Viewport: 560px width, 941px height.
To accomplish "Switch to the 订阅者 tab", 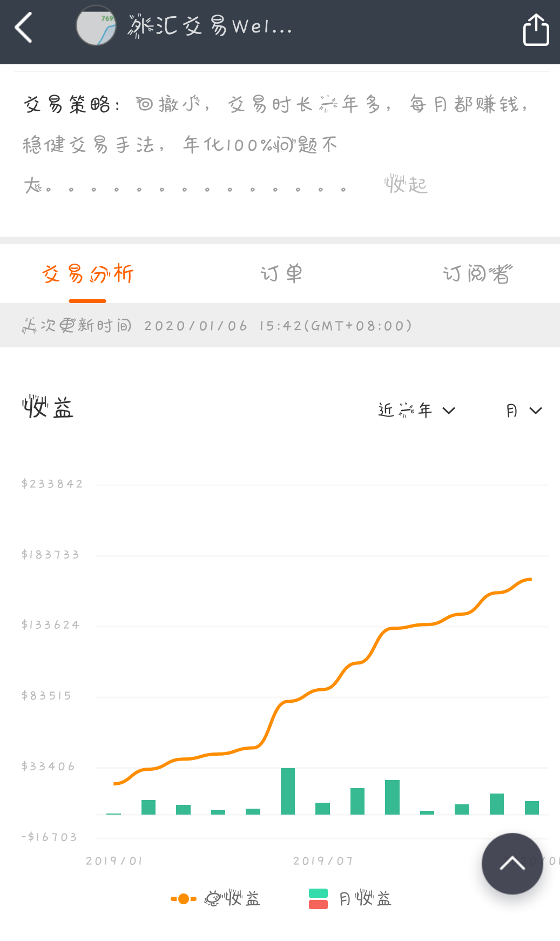I will pos(477,274).
